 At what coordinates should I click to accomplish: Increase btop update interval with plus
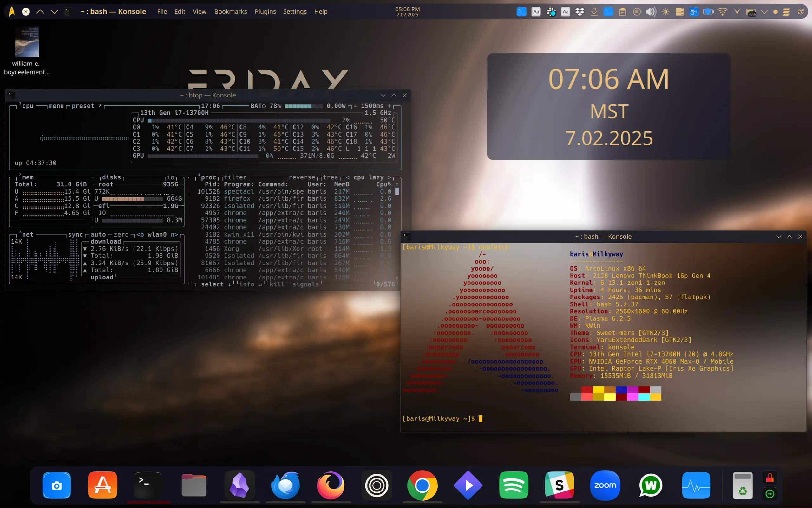389,106
